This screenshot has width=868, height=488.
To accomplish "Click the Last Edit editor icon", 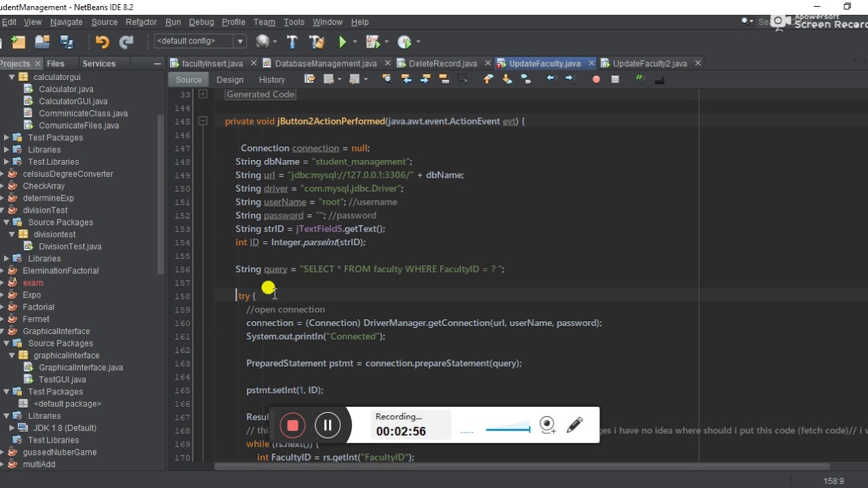I will [309, 79].
